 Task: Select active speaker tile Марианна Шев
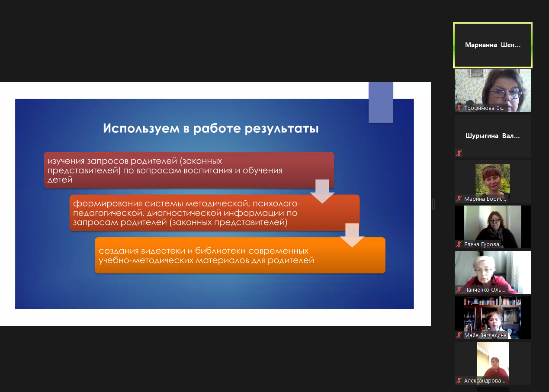[492, 45]
